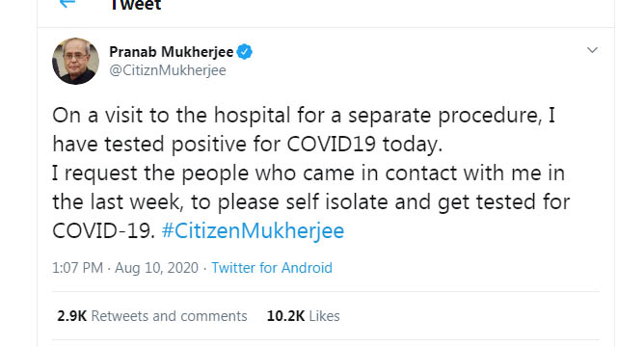Click the tweet text about COVID19 test
Viewport: 644px width, 347px height.
click(x=310, y=173)
